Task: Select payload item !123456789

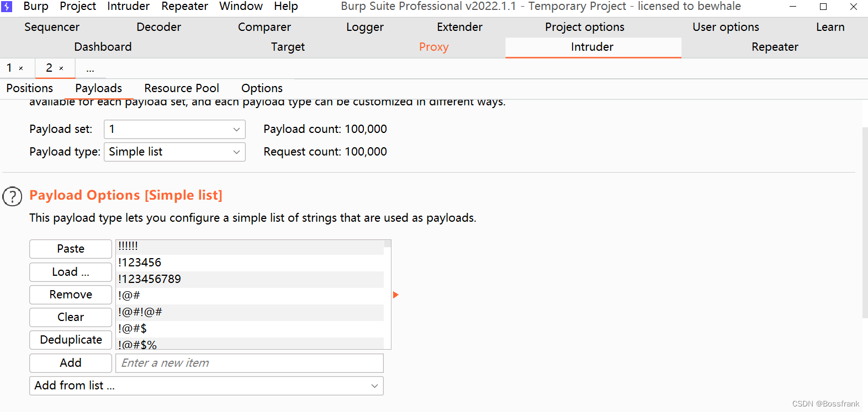Action: tap(250, 279)
